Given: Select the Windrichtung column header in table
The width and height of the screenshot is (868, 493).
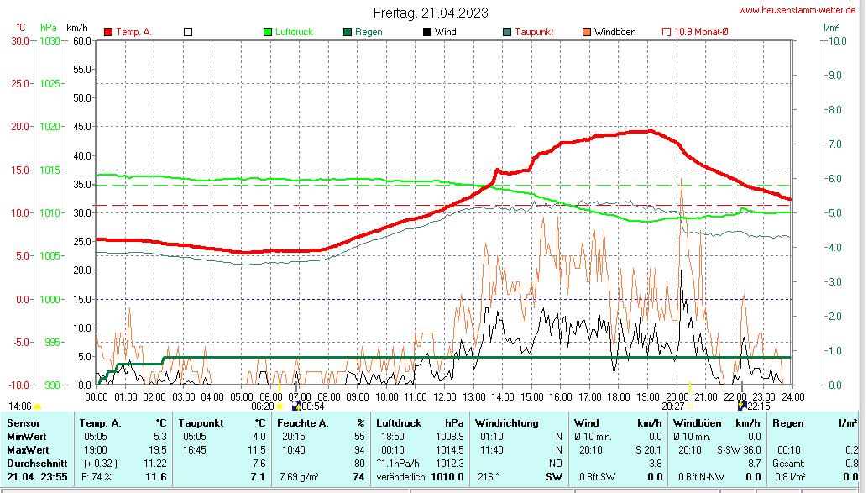Looking at the screenshot, I should pyautogui.click(x=505, y=423).
